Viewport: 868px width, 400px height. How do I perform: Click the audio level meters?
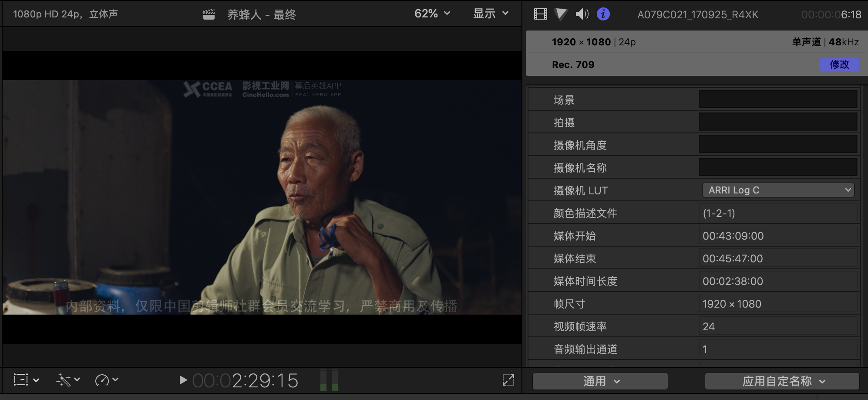329,380
